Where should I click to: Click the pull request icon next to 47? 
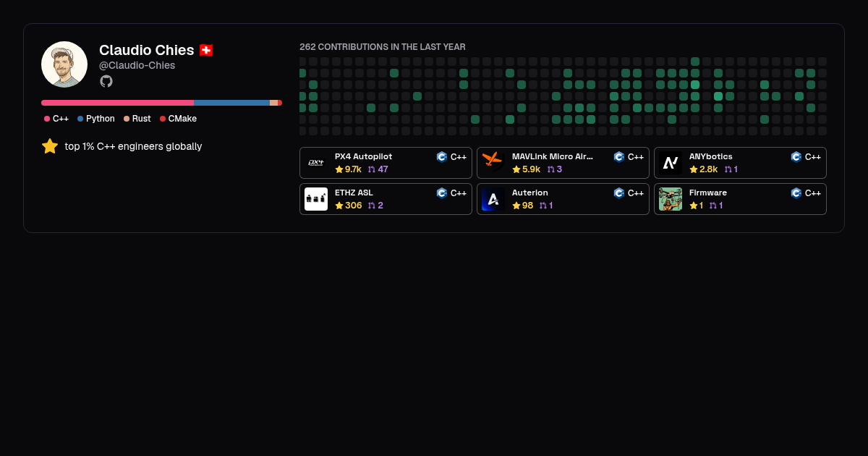click(x=372, y=169)
